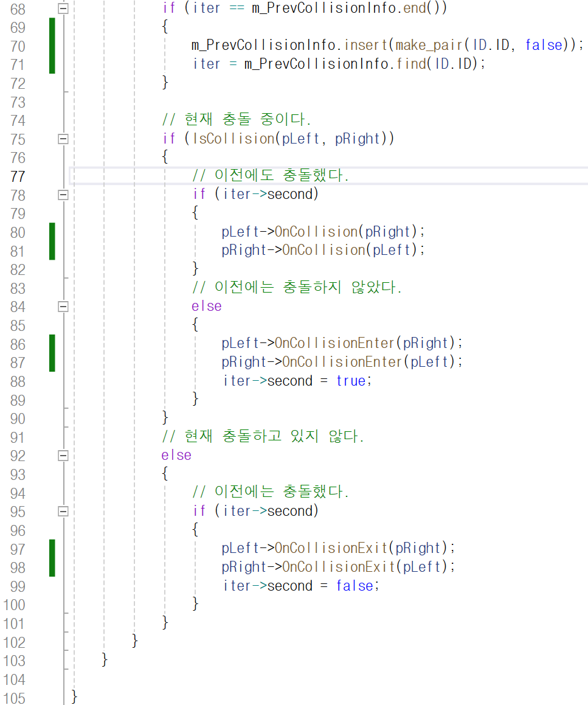
Task: Click line number 77 in the gutter
Action: click(18, 176)
